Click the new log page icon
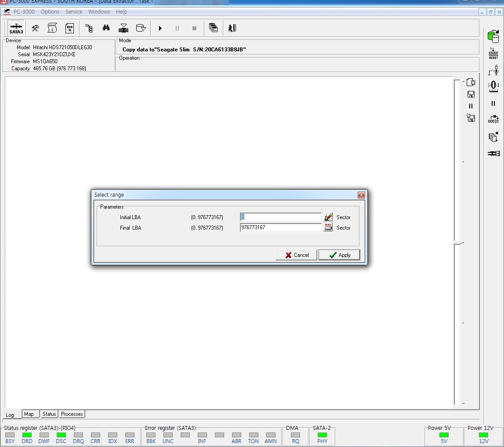504x447 pixels. click(471, 82)
